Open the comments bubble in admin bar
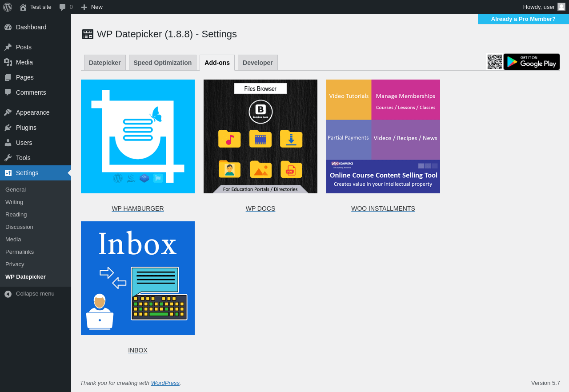Image resolution: width=569 pixels, height=392 pixels. 63,7
